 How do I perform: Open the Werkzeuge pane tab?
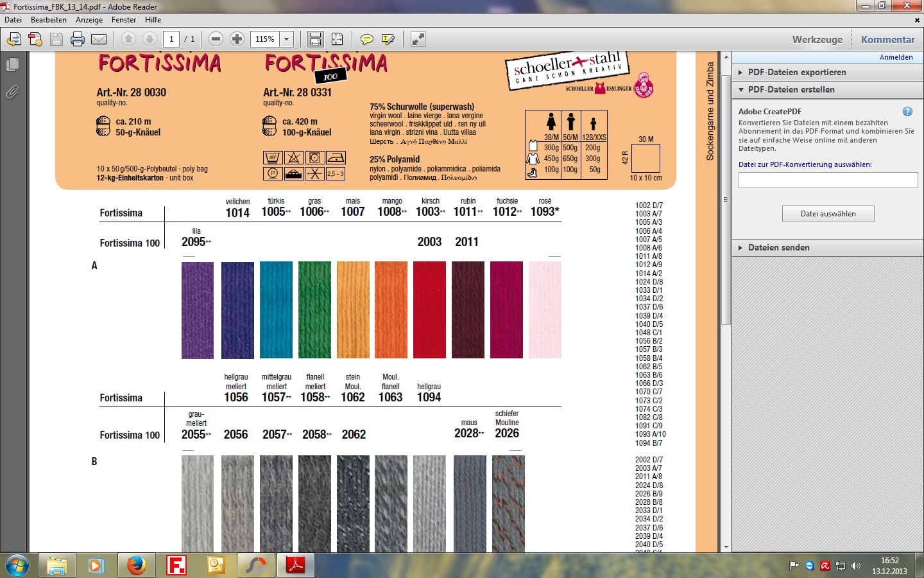[817, 39]
